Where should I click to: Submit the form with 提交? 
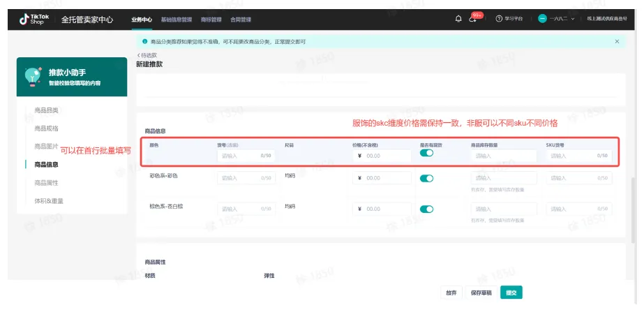[511, 293]
